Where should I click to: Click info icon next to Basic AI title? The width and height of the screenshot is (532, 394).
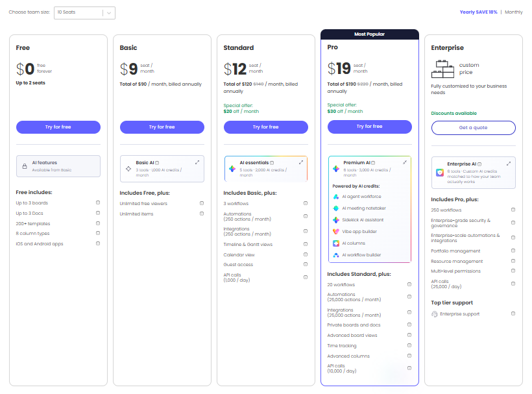[x=157, y=163]
